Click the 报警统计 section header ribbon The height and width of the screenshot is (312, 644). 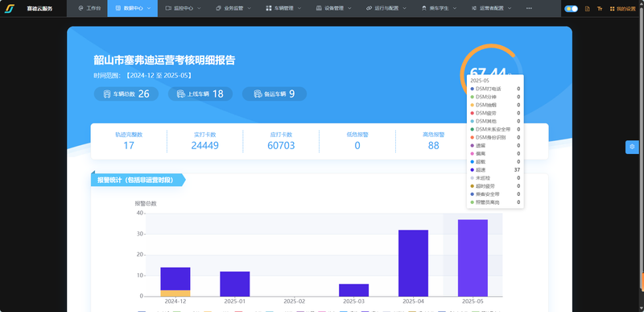tap(138, 180)
